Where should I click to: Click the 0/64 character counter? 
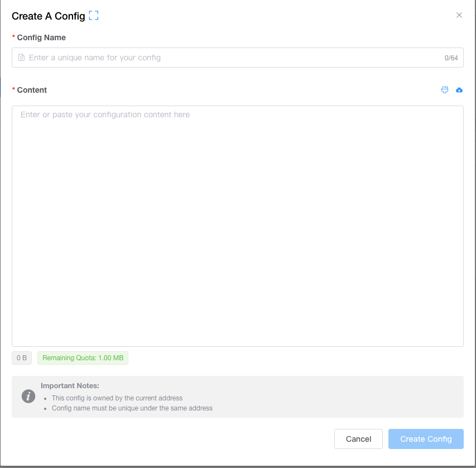(x=451, y=58)
